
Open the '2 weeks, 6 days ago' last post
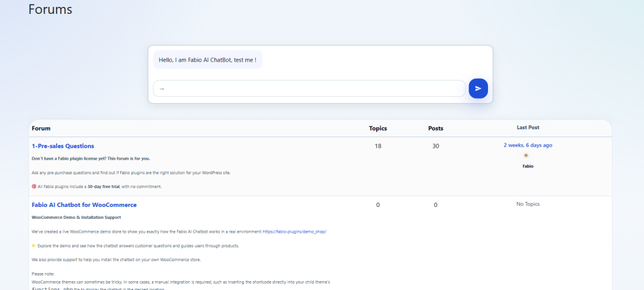tap(528, 145)
